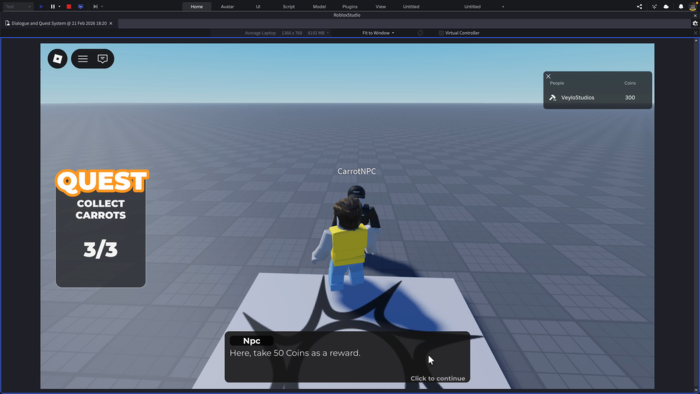Enable the Virtual Controller checkbox
The image size is (700, 394).
pos(441,33)
